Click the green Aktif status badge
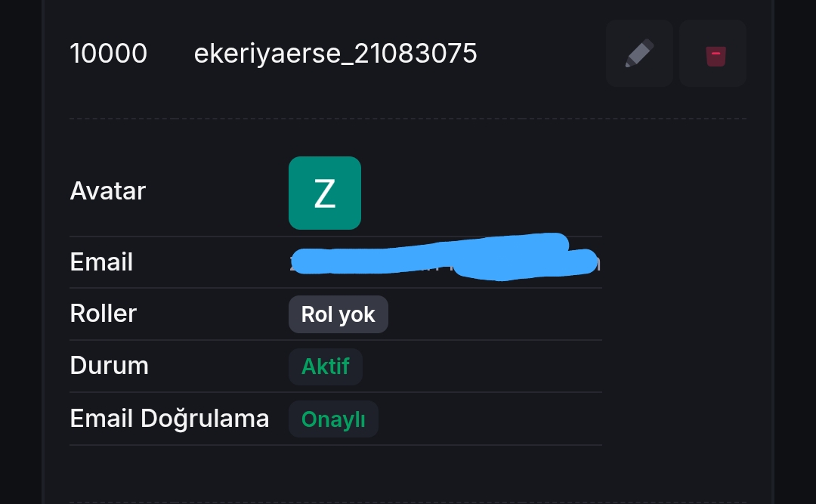The height and width of the screenshot is (504, 816). 326,366
